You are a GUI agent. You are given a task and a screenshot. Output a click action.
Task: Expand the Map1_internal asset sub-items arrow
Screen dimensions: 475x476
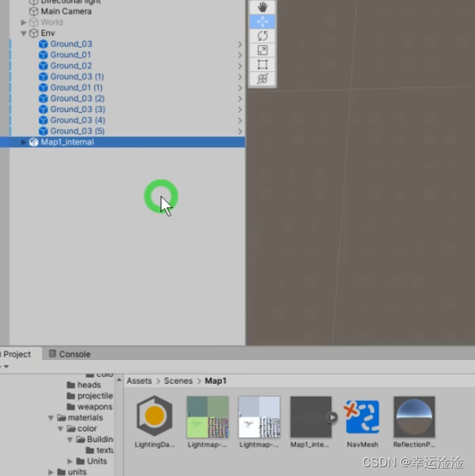pos(333,417)
